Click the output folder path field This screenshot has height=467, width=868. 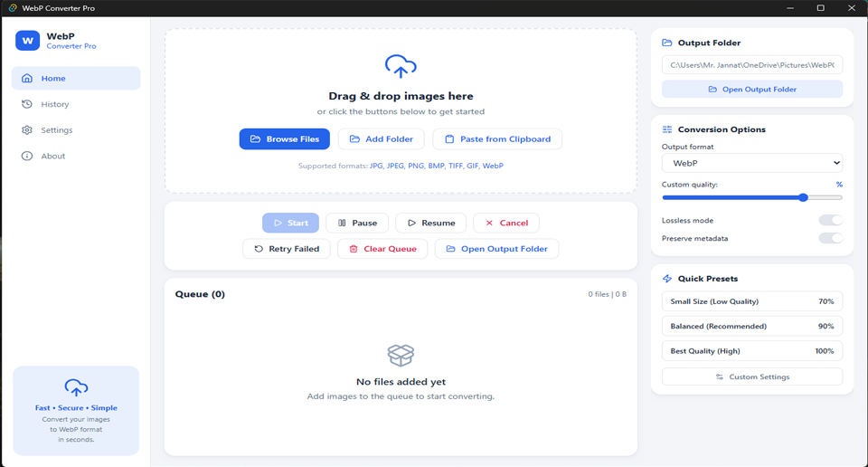point(752,65)
